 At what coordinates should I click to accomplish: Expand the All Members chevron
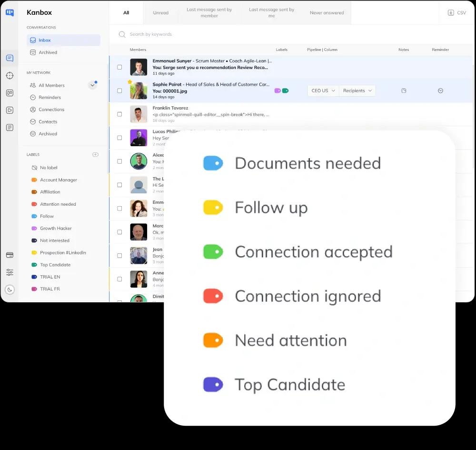click(x=93, y=85)
